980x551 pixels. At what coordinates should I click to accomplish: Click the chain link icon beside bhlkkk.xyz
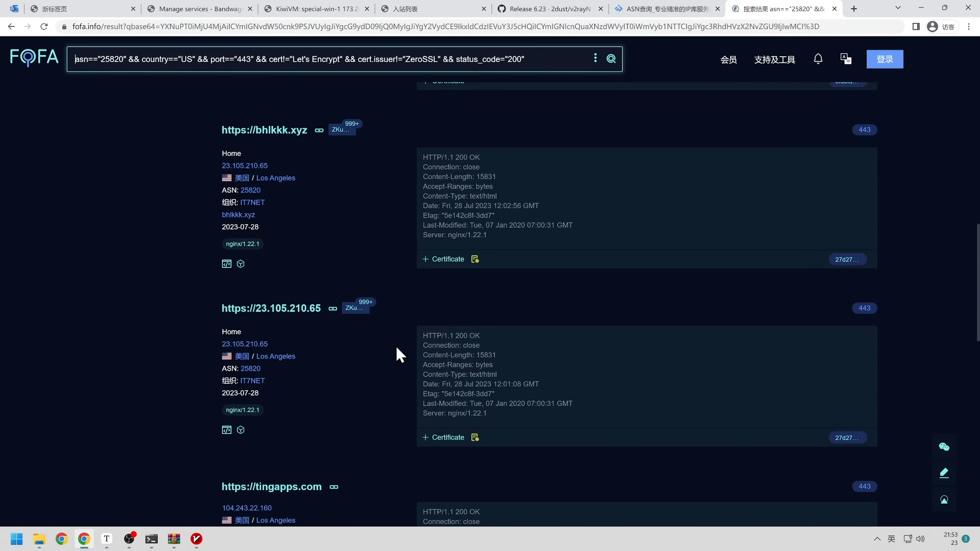pos(319,130)
